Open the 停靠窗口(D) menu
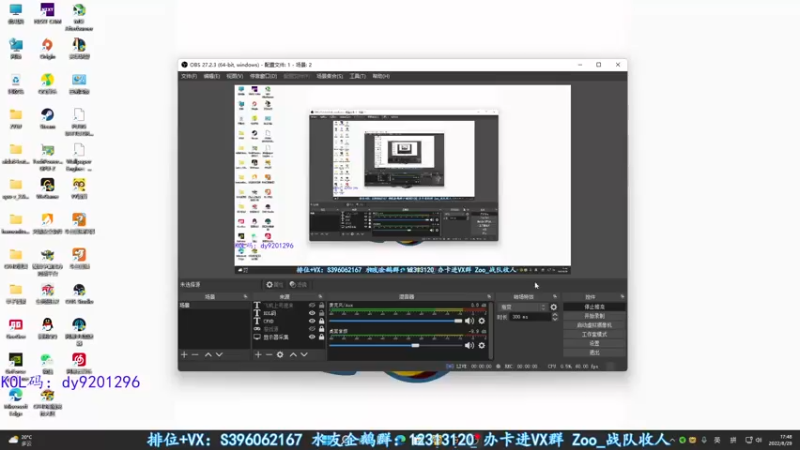The width and height of the screenshot is (800, 450). point(263,76)
